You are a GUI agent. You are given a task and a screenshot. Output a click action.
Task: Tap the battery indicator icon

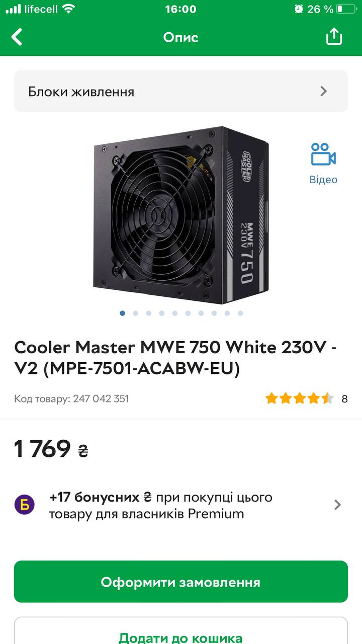[346, 9]
